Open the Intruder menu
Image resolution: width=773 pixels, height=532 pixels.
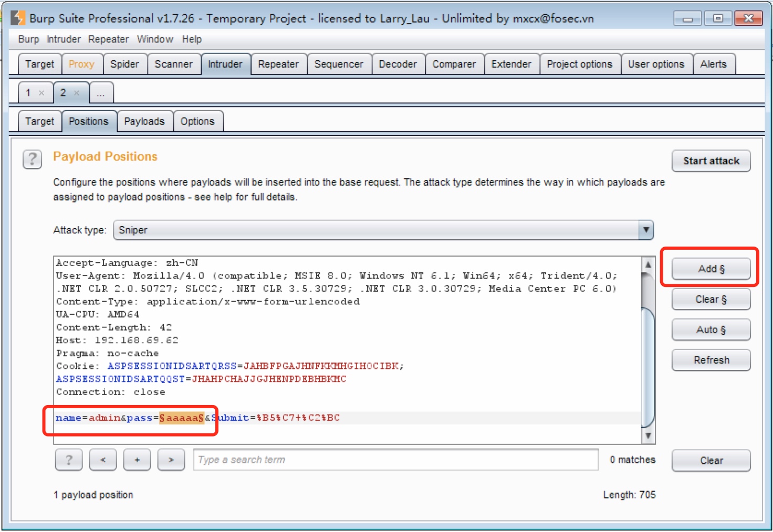point(64,39)
